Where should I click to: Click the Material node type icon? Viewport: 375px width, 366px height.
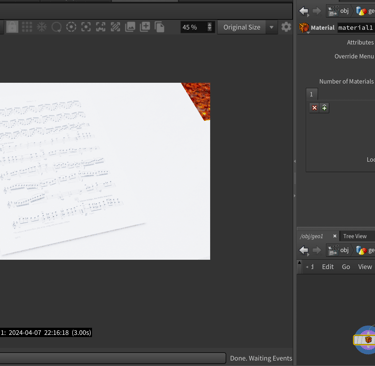(x=304, y=28)
